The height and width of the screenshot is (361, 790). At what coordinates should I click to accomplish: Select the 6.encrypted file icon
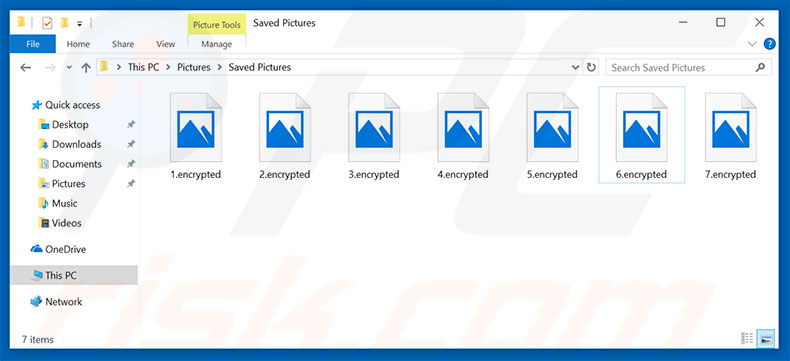[641, 127]
